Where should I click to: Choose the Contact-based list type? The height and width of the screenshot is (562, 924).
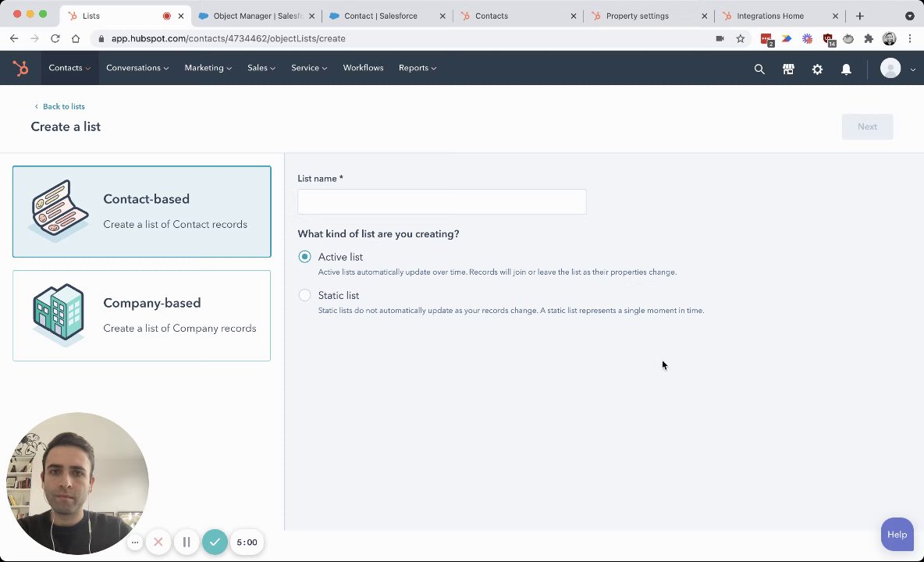(141, 212)
